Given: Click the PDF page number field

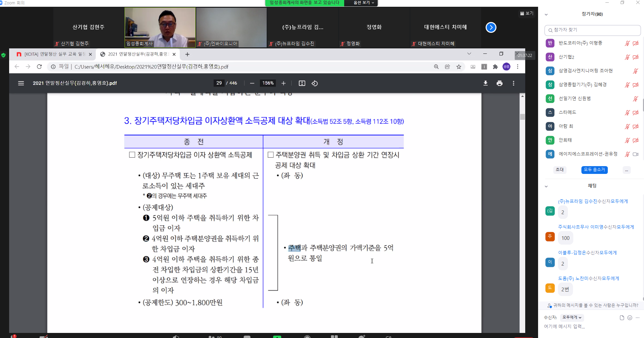Looking at the screenshot, I should 219,83.
